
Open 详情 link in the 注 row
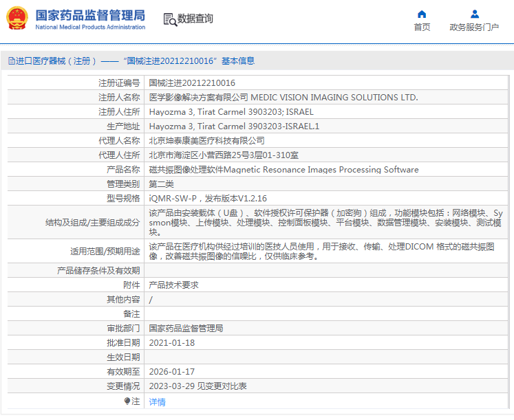point(157,401)
